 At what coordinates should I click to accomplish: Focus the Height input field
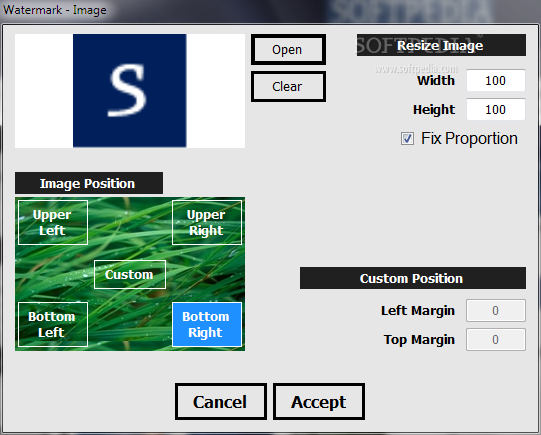click(496, 109)
